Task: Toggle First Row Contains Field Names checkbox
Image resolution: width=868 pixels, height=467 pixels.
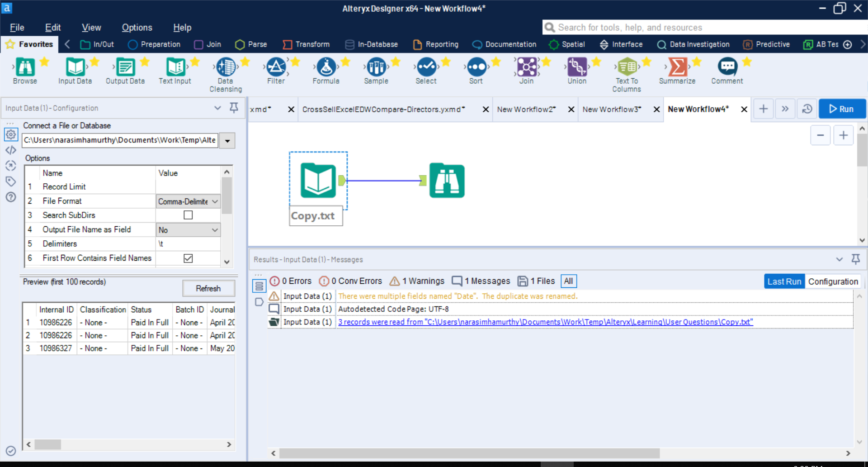Action: click(188, 258)
